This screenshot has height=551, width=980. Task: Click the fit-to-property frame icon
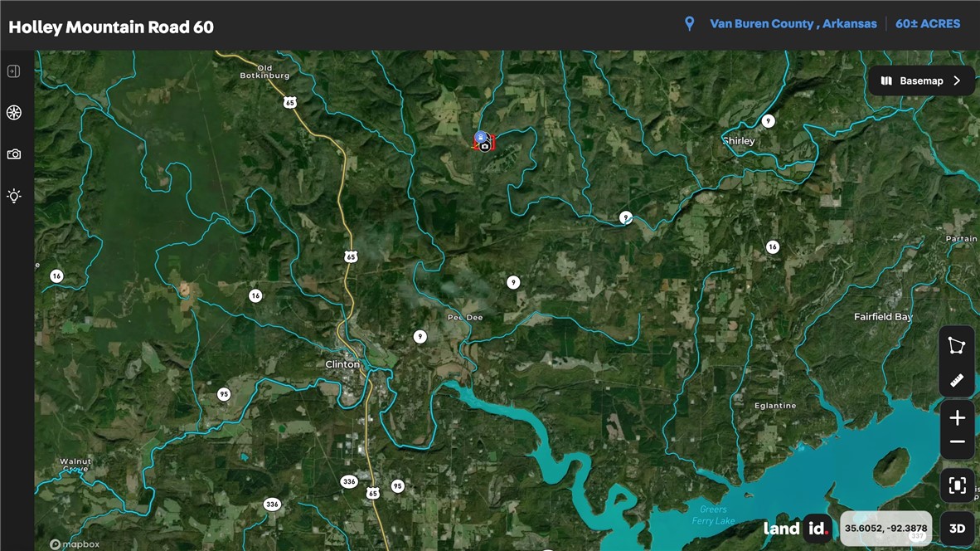click(x=957, y=485)
